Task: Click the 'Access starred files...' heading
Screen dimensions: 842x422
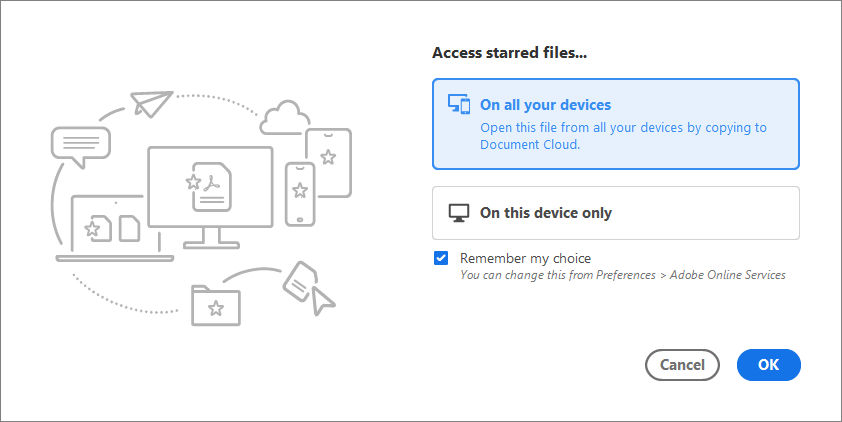Action: pos(509,53)
